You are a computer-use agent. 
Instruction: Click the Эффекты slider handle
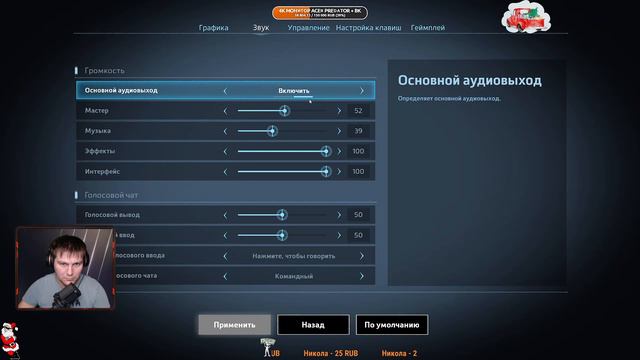pos(326,151)
